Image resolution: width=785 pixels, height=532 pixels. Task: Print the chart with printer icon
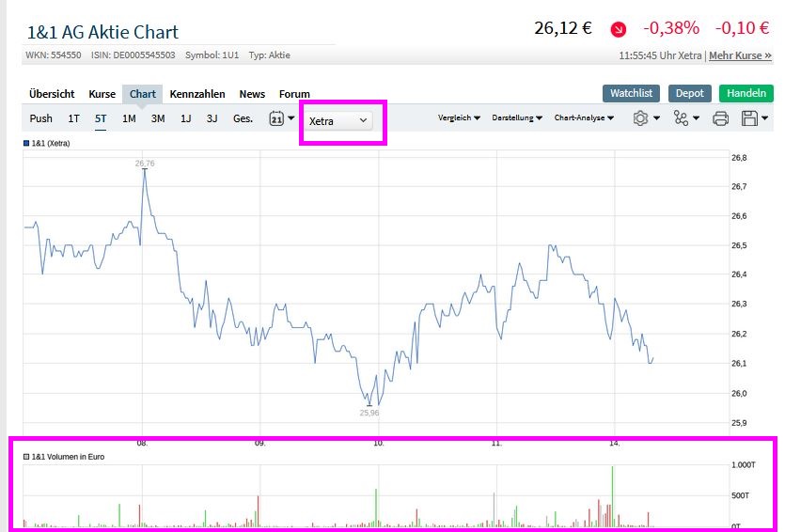pyautogui.click(x=720, y=118)
